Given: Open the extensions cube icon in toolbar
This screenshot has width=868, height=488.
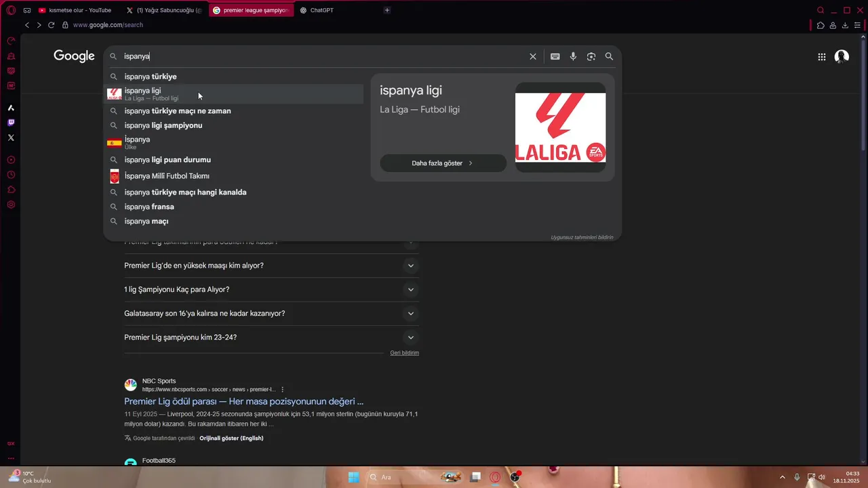Looking at the screenshot, I should pyautogui.click(x=821, y=25).
